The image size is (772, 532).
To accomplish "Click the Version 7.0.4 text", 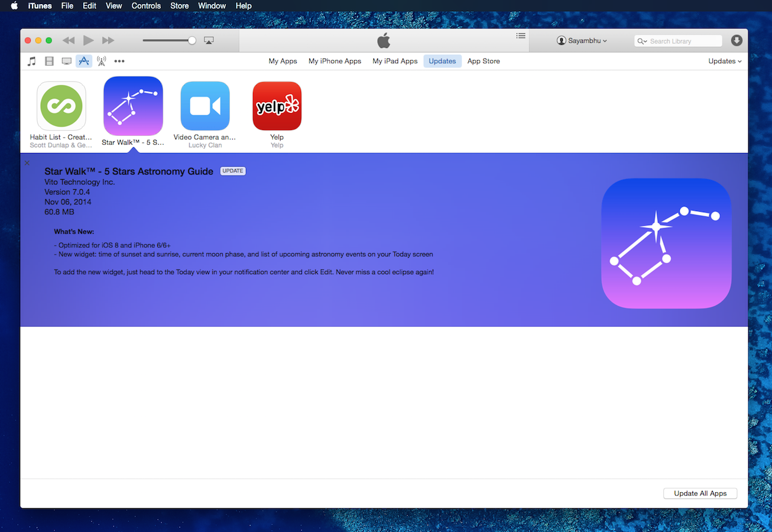I will pyautogui.click(x=67, y=192).
